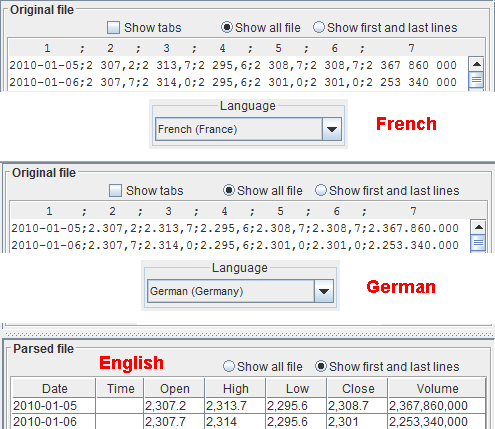This screenshot has width=495, height=429.
Task: Select Volume cell 2,367,860,000
Action: pos(437,406)
